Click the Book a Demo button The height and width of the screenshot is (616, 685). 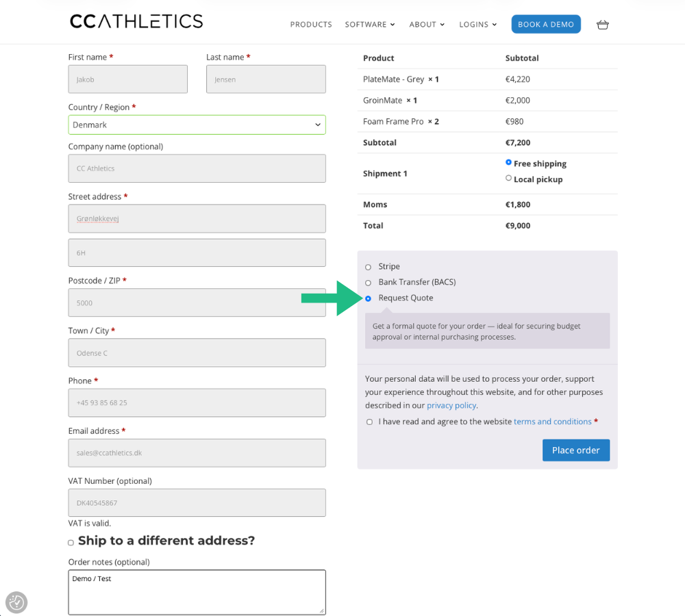click(546, 25)
